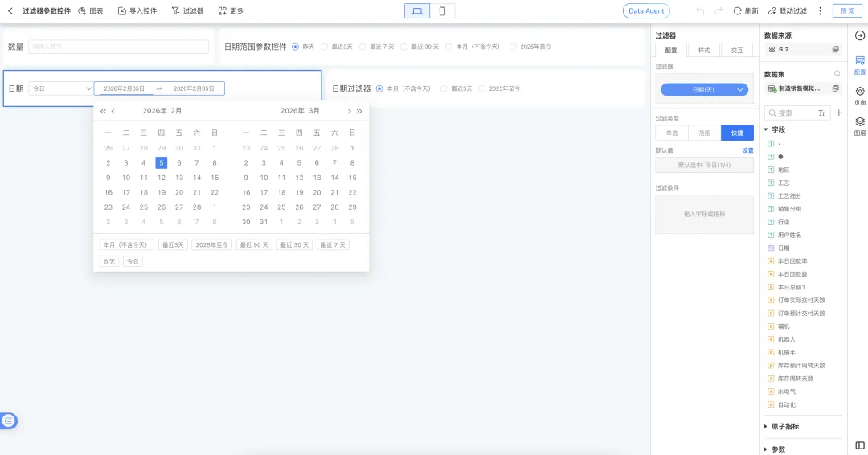This screenshot has height=455, width=868.
Task: Open the 图表 chart tool
Action: point(91,11)
